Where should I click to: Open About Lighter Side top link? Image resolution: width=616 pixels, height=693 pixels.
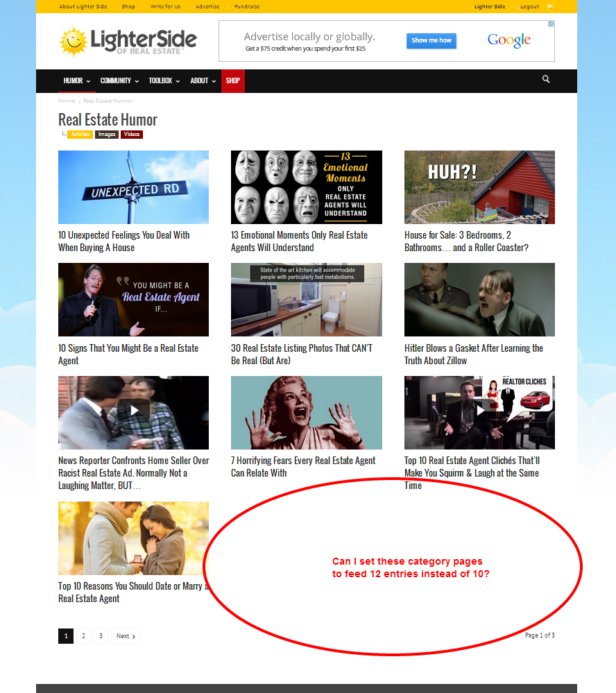[x=83, y=7]
